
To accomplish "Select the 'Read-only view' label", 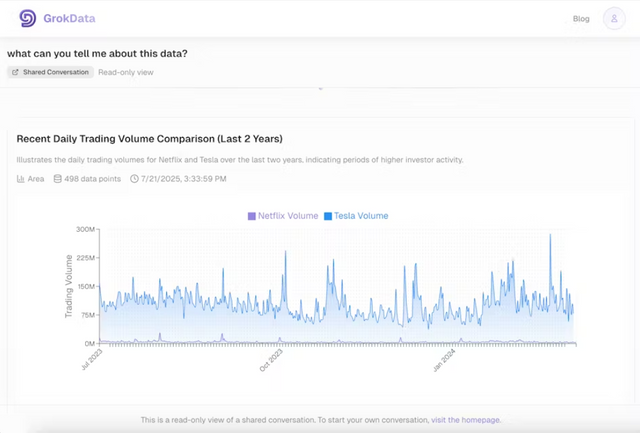I will [126, 72].
